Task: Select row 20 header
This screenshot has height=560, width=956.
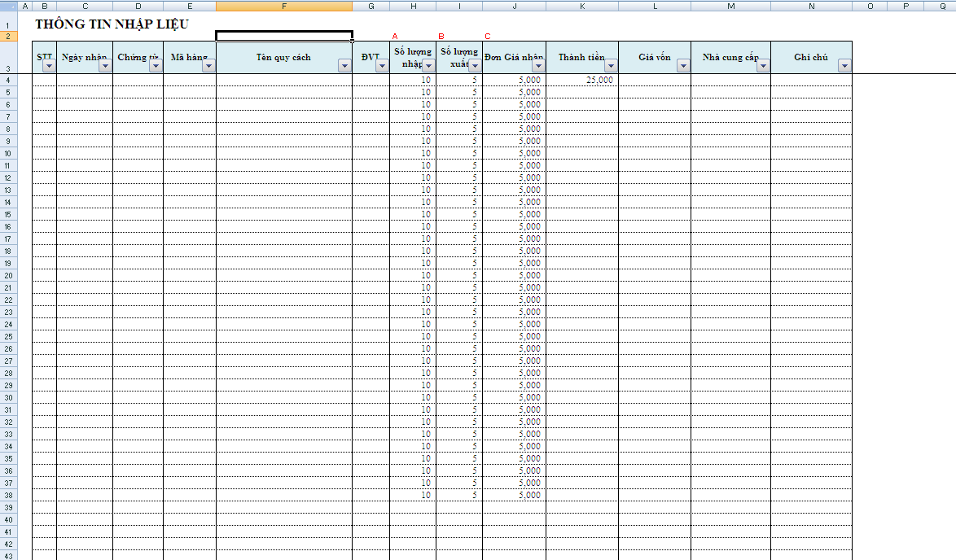Action: (8, 275)
